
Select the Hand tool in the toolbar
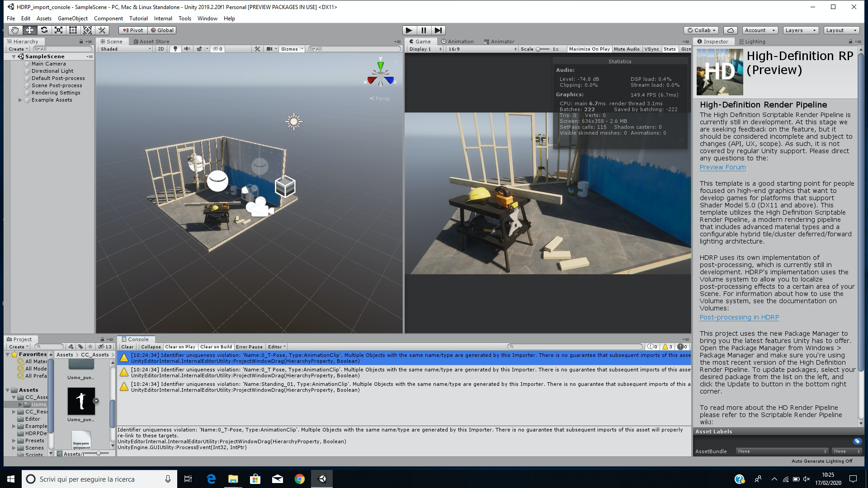point(15,30)
